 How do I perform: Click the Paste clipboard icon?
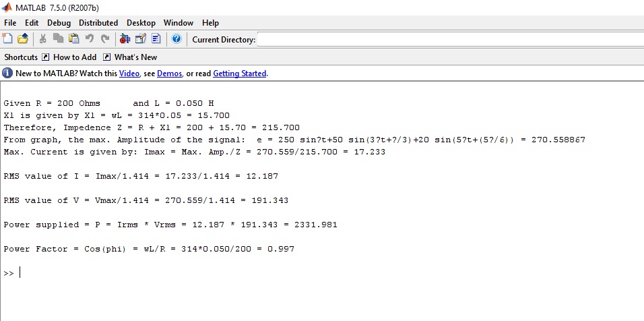click(74, 39)
